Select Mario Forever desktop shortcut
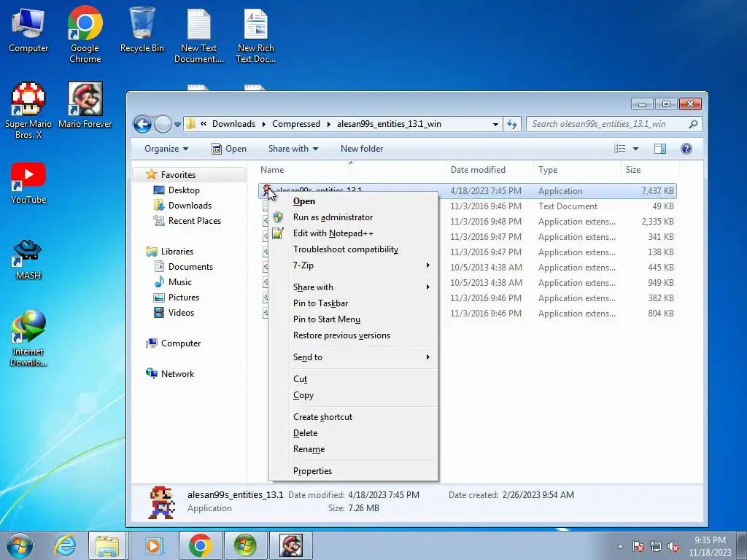This screenshot has height=560, width=747. pos(85,105)
